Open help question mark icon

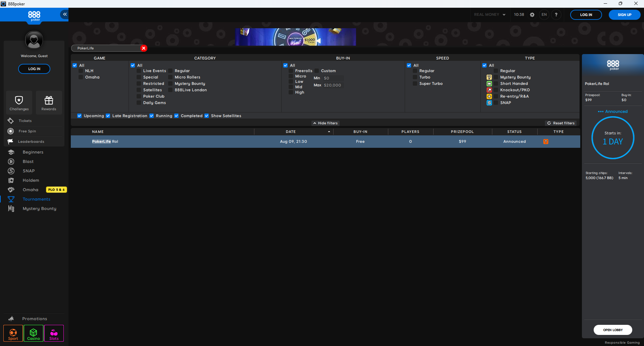[556, 15]
